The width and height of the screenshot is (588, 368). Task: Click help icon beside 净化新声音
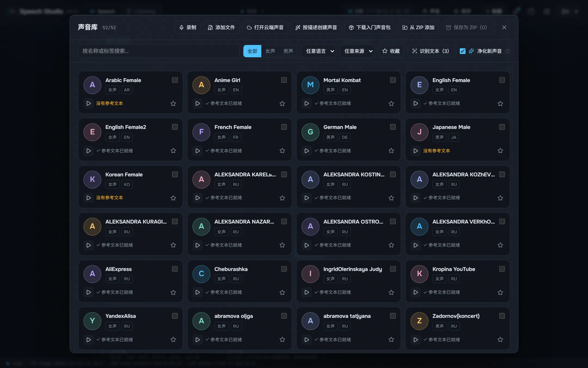507,51
